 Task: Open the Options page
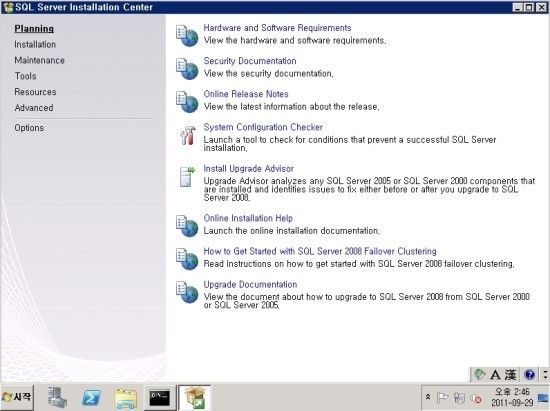click(x=29, y=128)
